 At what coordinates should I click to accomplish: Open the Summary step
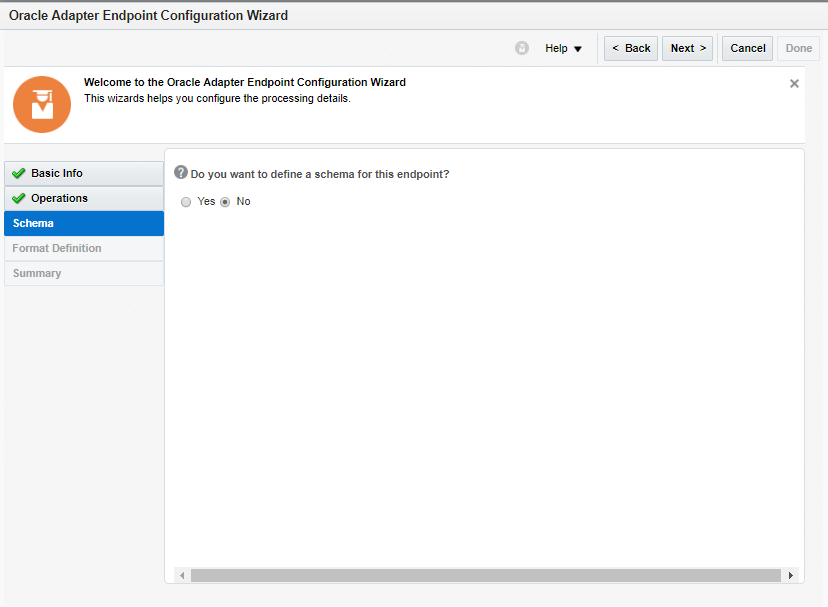(x=84, y=273)
